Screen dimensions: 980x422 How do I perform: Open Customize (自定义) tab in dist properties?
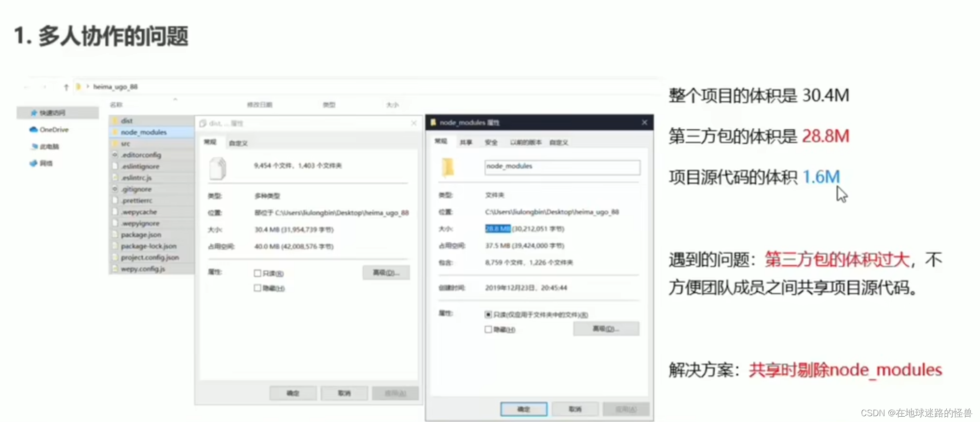(238, 143)
